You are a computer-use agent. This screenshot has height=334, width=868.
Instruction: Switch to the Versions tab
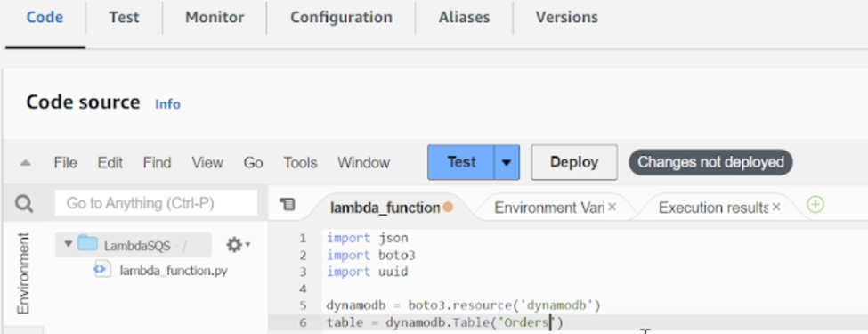566,18
